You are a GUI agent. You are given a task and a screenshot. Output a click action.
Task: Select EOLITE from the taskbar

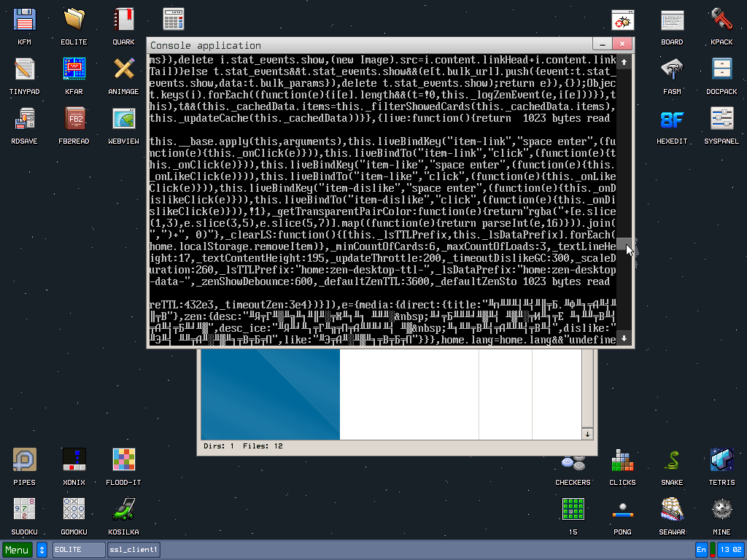[78, 549]
